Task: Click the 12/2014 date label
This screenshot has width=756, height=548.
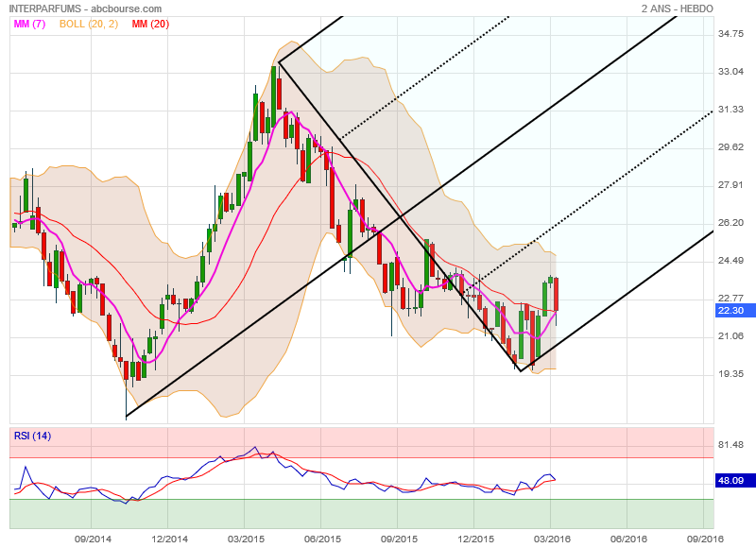Action: pyautogui.click(x=169, y=539)
